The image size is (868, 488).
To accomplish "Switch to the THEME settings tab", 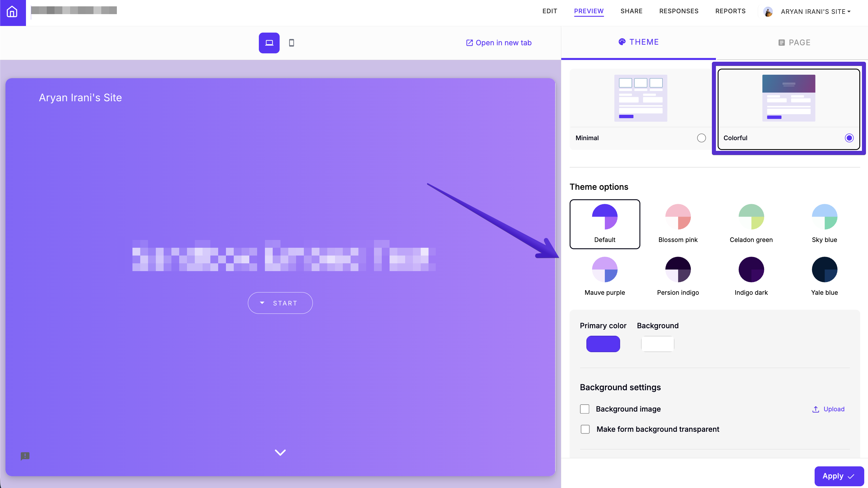I will [x=638, y=42].
